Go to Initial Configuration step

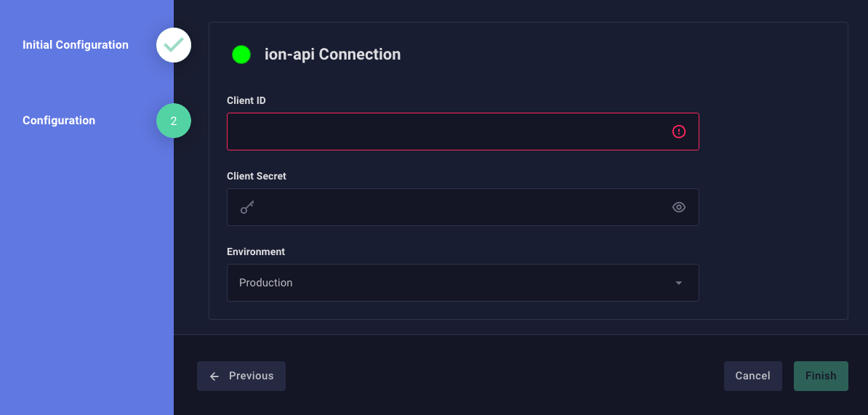tap(76, 45)
